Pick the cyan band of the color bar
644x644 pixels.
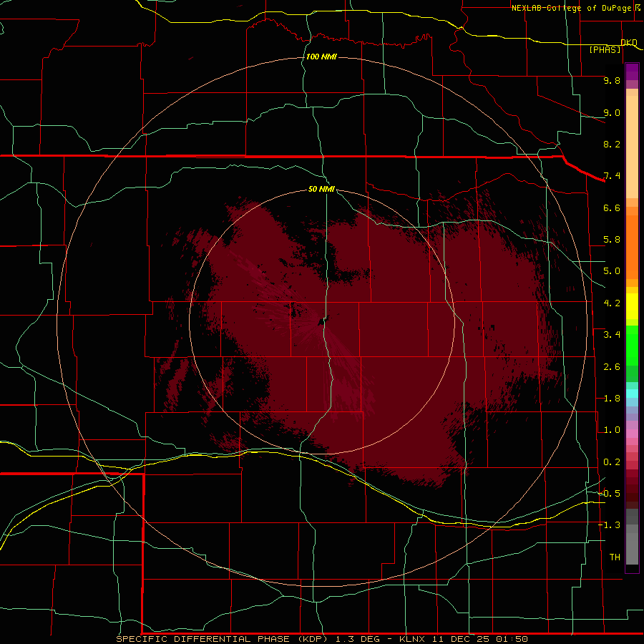click(x=632, y=394)
